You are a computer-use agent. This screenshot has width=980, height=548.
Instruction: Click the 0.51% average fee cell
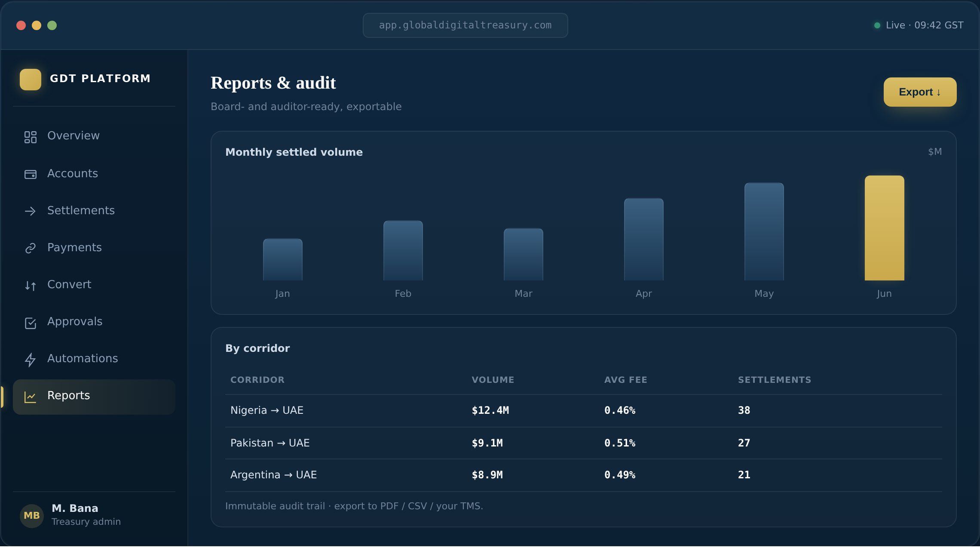620,443
